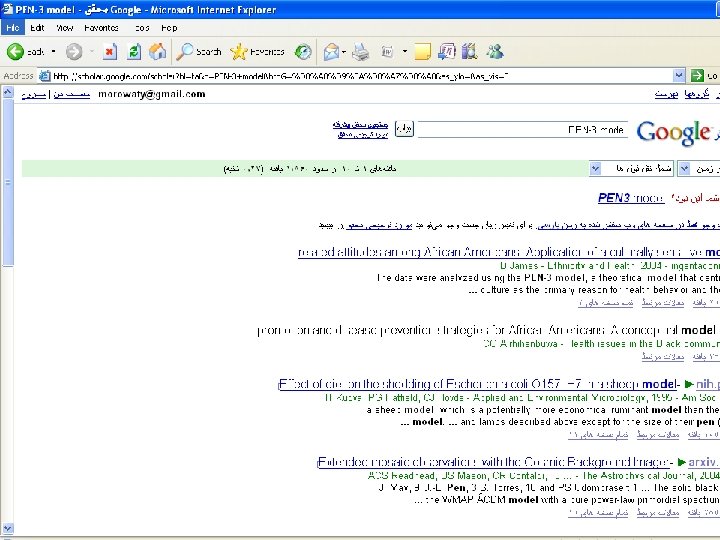Click the 'PEN3 model' spelling suggestion link
The image size is (720, 540).
630,198
